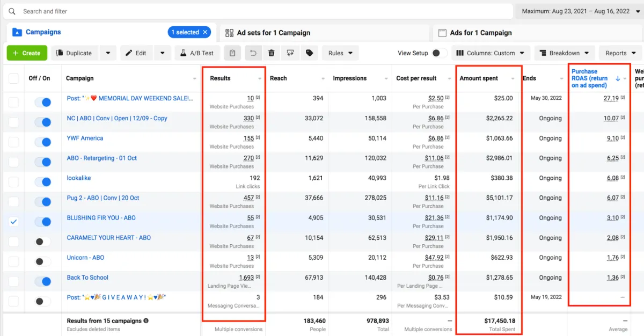This screenshot has height=336, width=644.
Task: Open the Back To School campaign link
Action: pyautogui.click(x=87, y=277)
